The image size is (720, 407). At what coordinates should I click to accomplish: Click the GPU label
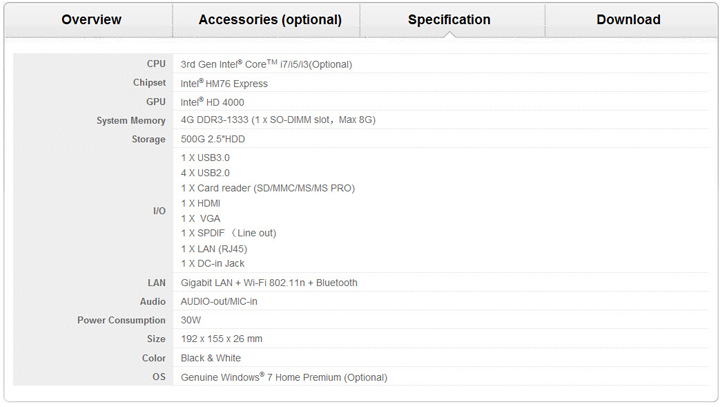pyautogui.click(x=156, y=102)
